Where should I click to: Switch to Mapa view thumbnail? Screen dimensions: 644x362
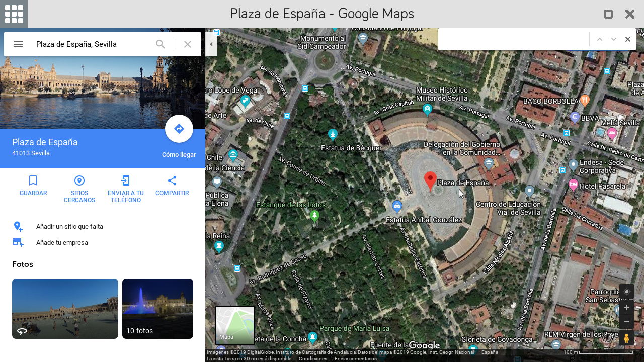coord(235,325)
